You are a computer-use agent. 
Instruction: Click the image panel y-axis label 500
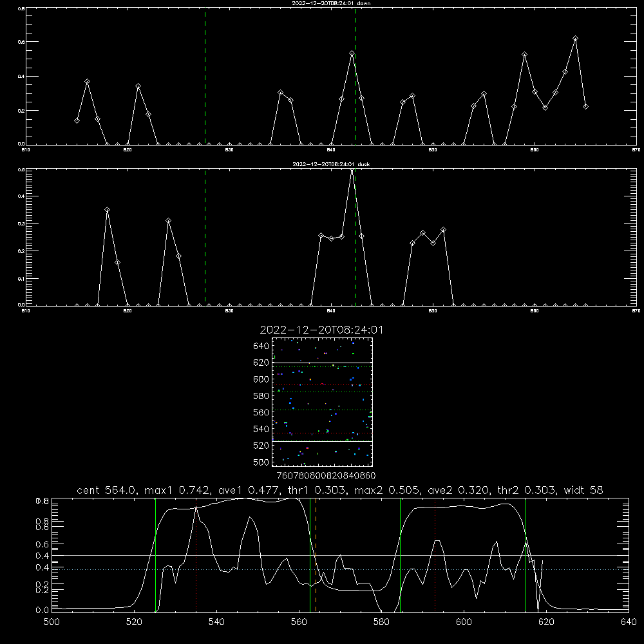pyautogui.click(x=261, y=462)
